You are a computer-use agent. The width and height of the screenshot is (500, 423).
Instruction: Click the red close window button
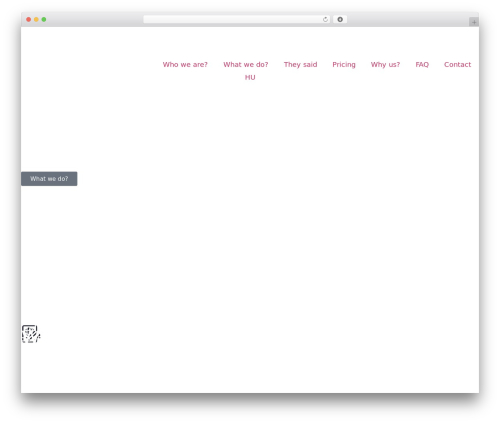[x=29, y=20]
